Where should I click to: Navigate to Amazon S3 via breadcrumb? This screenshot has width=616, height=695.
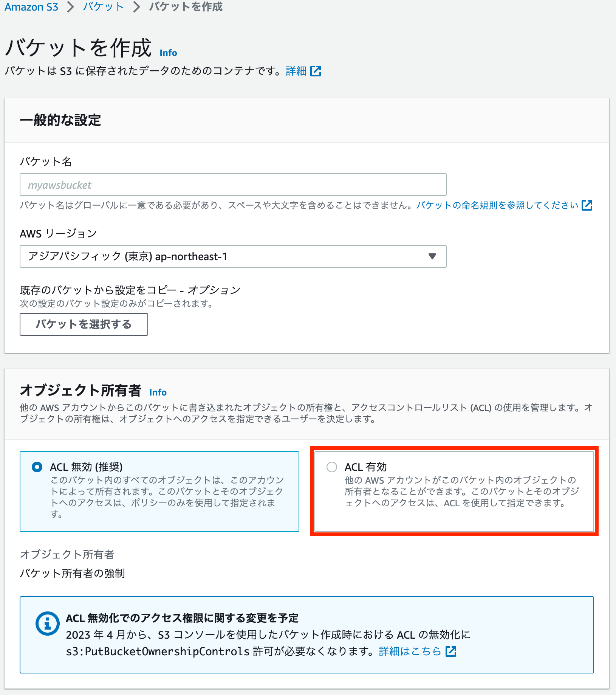click(31, 7)
